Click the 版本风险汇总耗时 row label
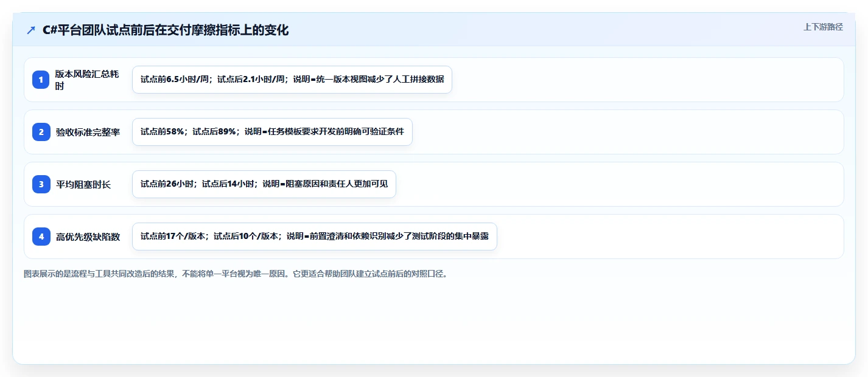The height and width of the screenshot is (377, 868). (x=87, y=80)
